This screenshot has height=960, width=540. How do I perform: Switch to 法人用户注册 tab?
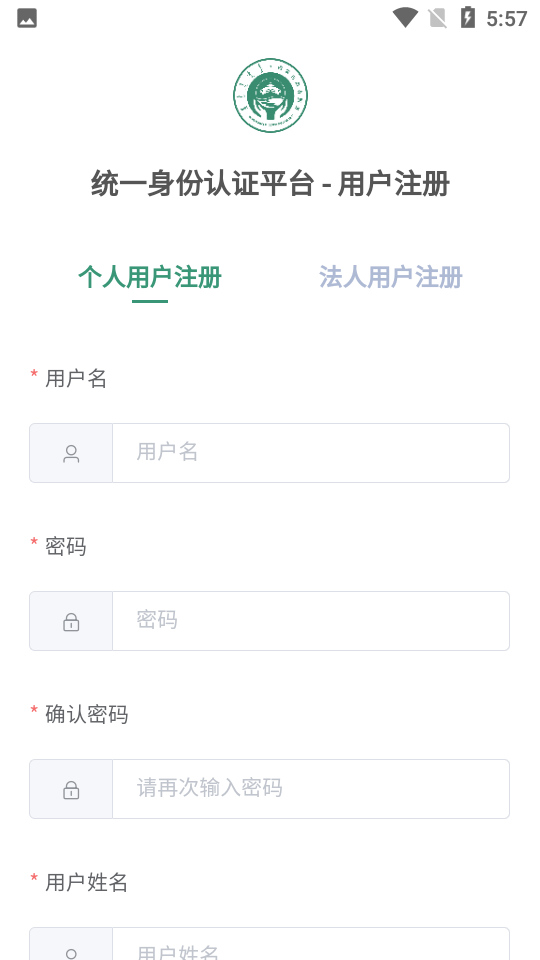point(391,277)
